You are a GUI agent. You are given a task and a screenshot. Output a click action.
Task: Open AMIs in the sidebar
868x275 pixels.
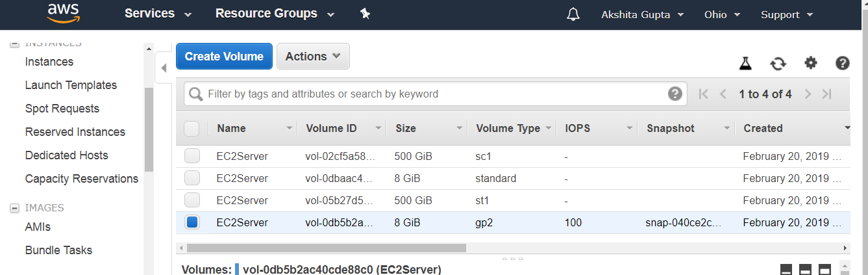(x=38, y=227)
